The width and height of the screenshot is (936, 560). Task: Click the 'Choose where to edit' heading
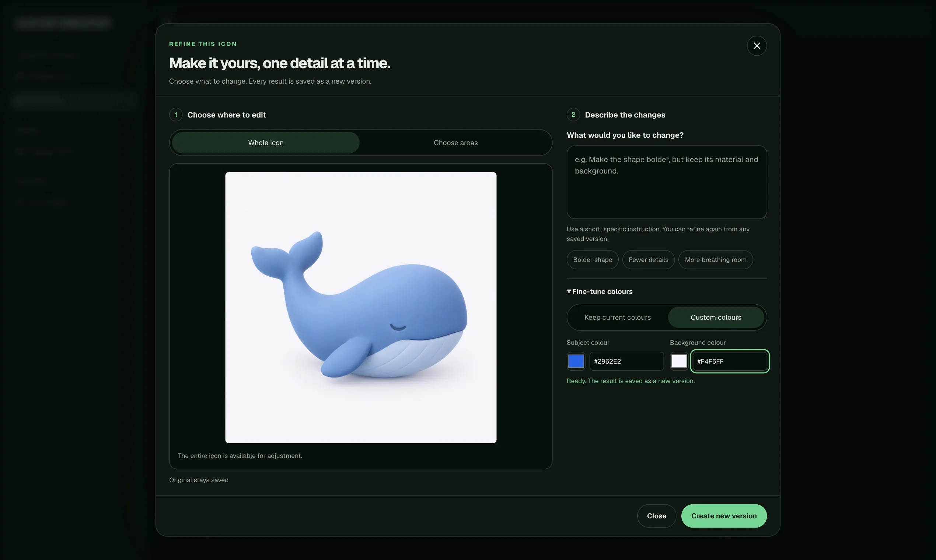[x=227, y=115]
